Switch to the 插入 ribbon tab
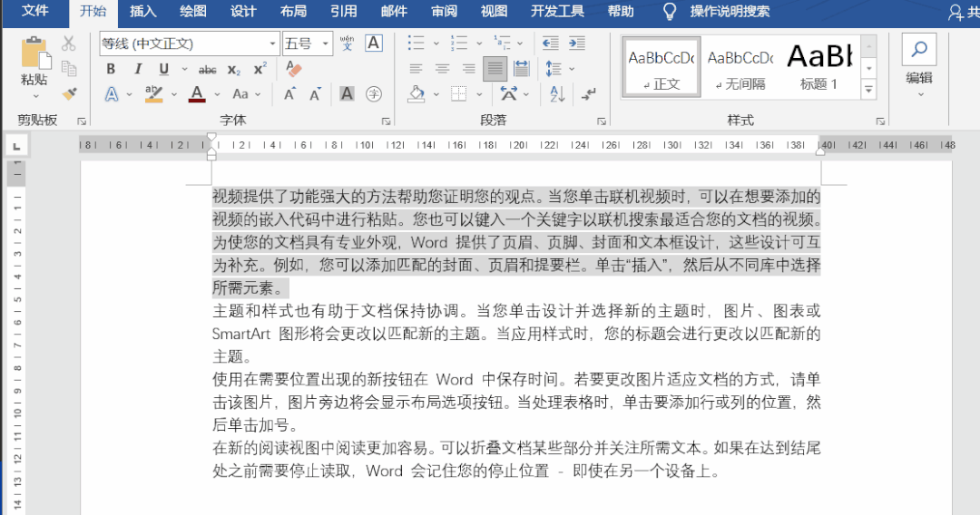The height and width of the screenshot is (515, 980). point(143,12)
